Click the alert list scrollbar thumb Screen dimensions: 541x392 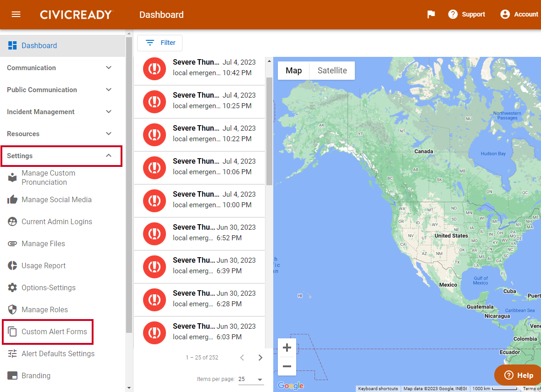270,131
